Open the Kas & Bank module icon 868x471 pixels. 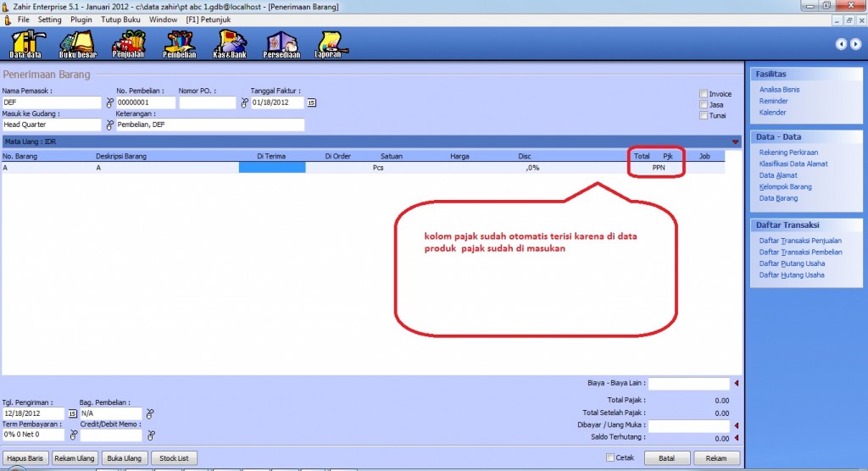coord(230,42)
